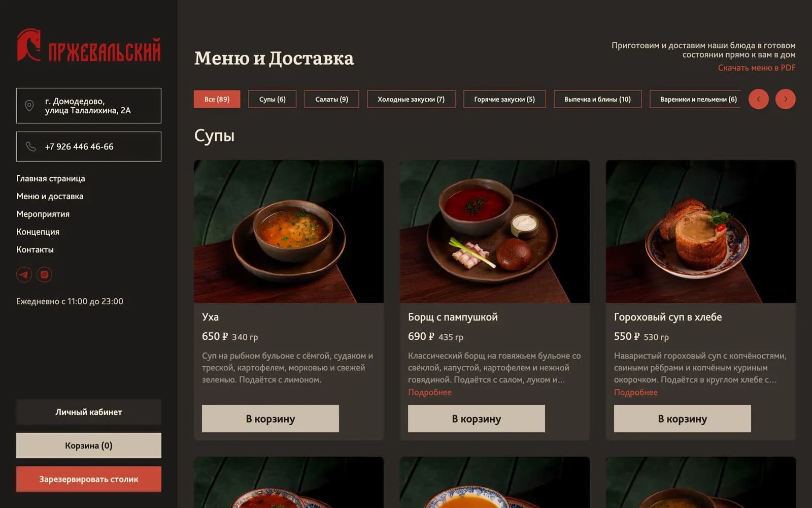
Task: Click the 690 ₽ price
Action: (421, 336)
